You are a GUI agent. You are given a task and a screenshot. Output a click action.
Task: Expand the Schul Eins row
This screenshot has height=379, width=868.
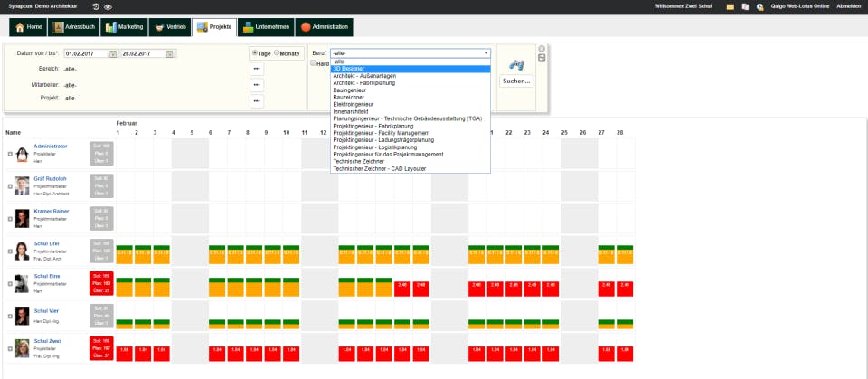(10, 284)
